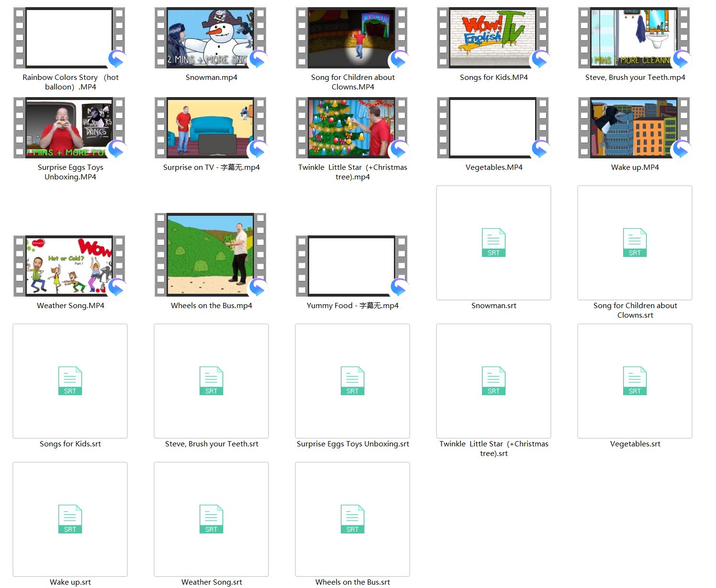Click the Weather Song.MP4 video thumbnail
This screenshot has width=716, height=588.
[x=69, y=266]
